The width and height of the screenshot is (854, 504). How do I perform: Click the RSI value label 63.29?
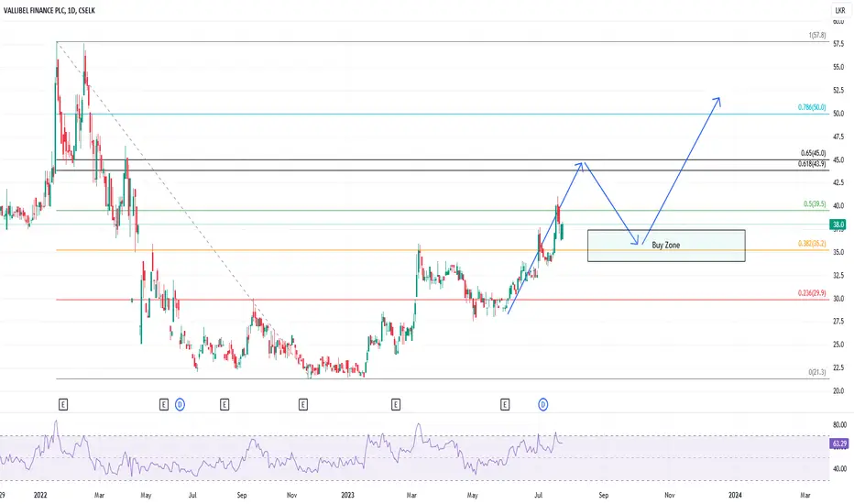click(x=838, y=444)
